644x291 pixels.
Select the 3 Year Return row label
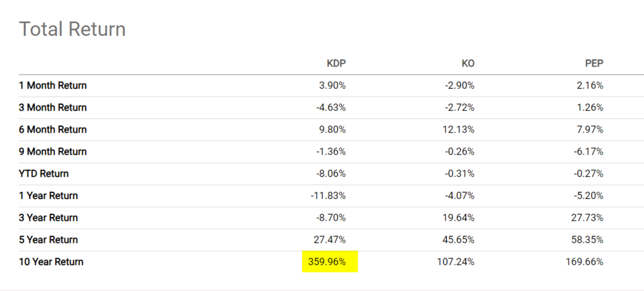tap(48, 218)
